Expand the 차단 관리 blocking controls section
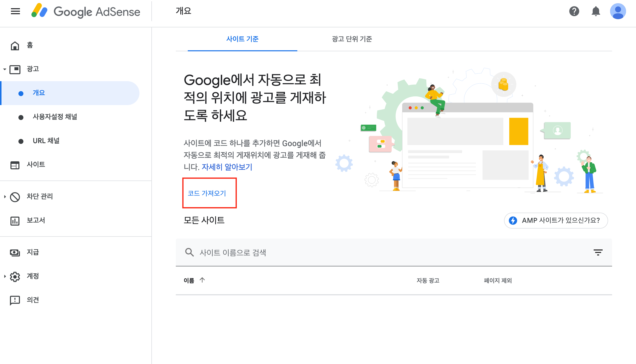 5,197
